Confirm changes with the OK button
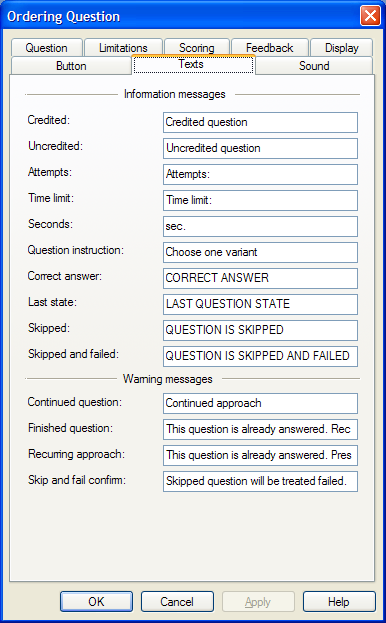 point(96,602)
